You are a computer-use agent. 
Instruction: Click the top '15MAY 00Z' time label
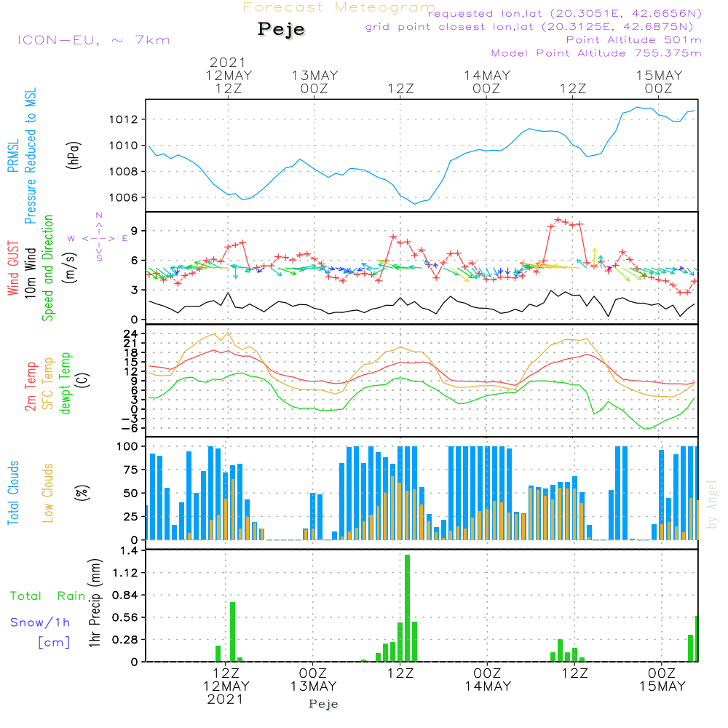point(659,82)
